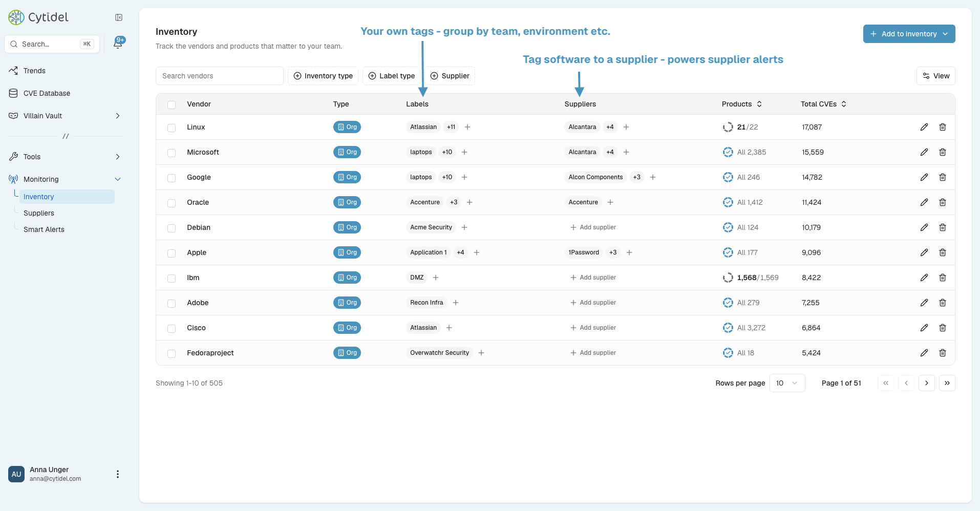This screenshot has width=980, height=511.
Task: Click trash icon for Oracle
Action: coord(943,202)
